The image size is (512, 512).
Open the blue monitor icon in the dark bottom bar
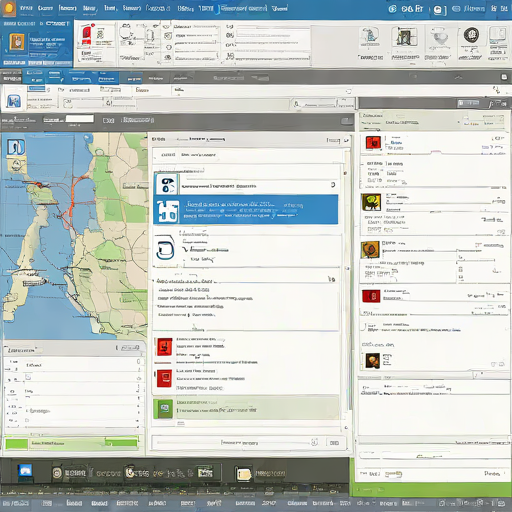point(25,471)
